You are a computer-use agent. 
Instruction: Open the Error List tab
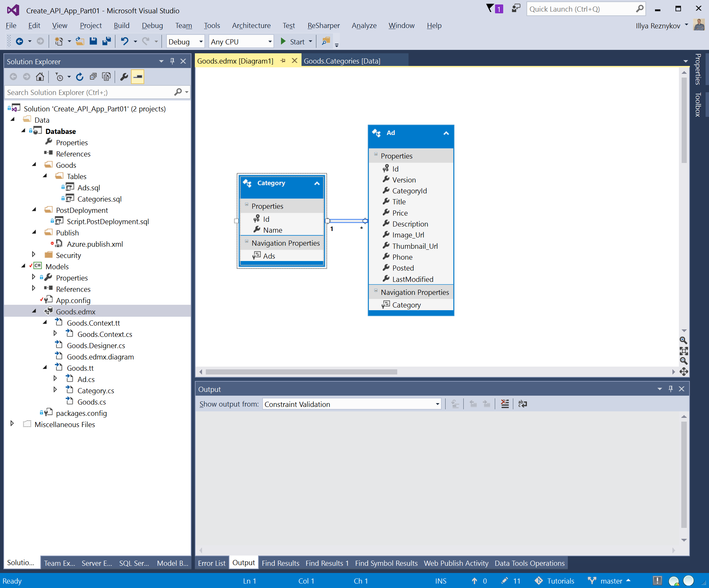click(212, 563)
